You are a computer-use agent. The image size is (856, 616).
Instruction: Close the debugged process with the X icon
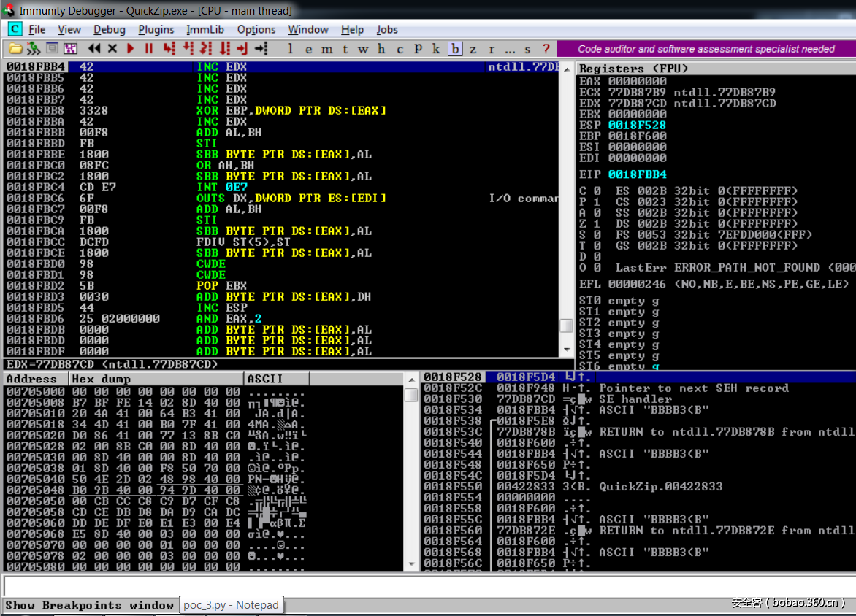pos(112,48)
